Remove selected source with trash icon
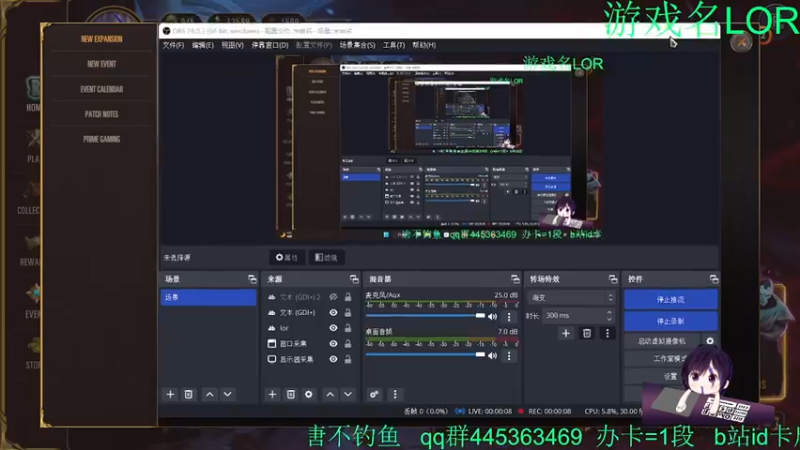 click(291, 394)
